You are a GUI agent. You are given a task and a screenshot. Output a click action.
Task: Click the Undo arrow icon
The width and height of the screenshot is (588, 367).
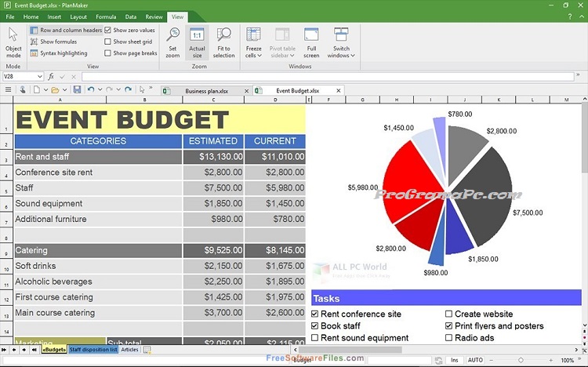(91, 90)
